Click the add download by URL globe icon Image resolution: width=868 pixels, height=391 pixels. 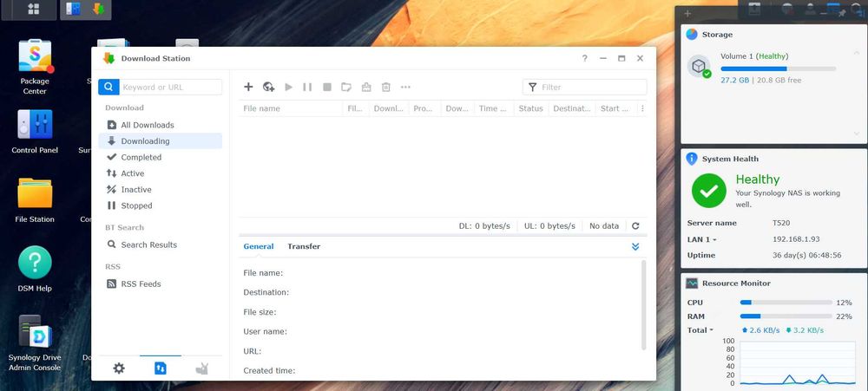click(x=268, y=87)
